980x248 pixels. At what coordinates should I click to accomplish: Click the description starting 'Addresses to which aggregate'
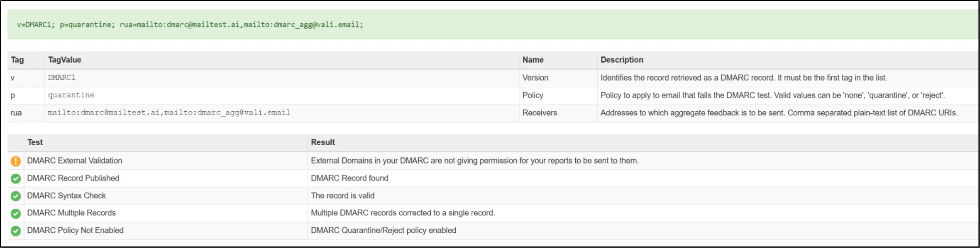pos(779,113)
